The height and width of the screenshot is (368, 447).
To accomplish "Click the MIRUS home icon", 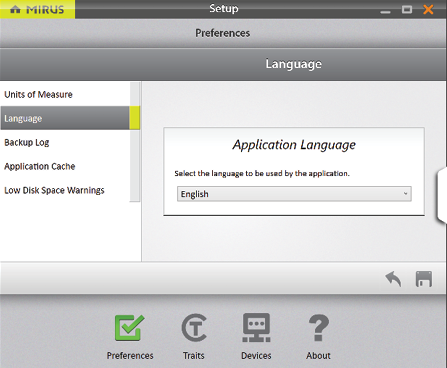I will click(x=15, y=9).
